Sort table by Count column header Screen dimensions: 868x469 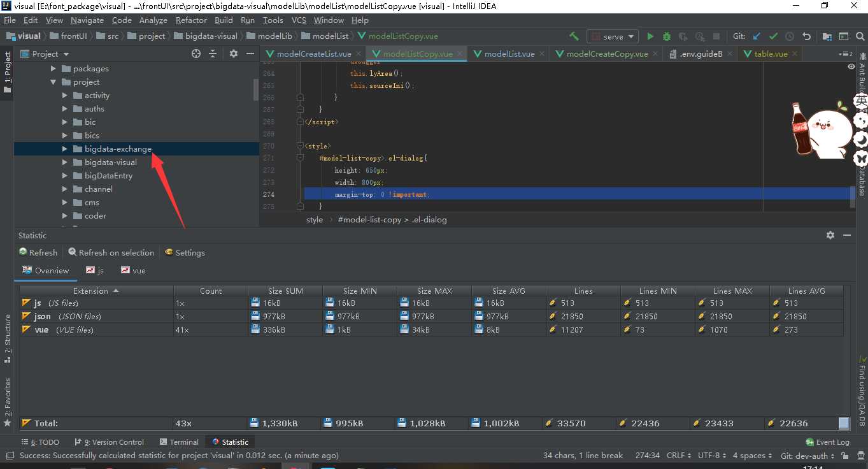pyautogui.click(x=211, y=291)
